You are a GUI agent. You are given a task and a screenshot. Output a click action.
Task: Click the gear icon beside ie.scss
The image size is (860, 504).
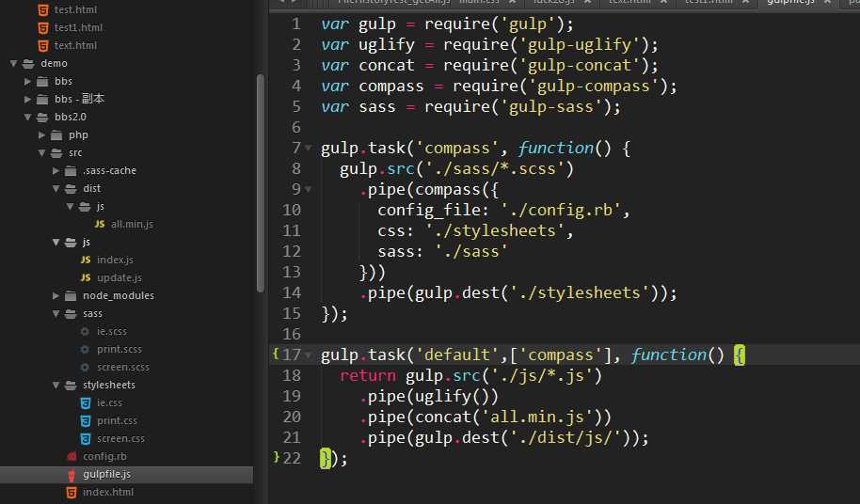tap(85, 331)
